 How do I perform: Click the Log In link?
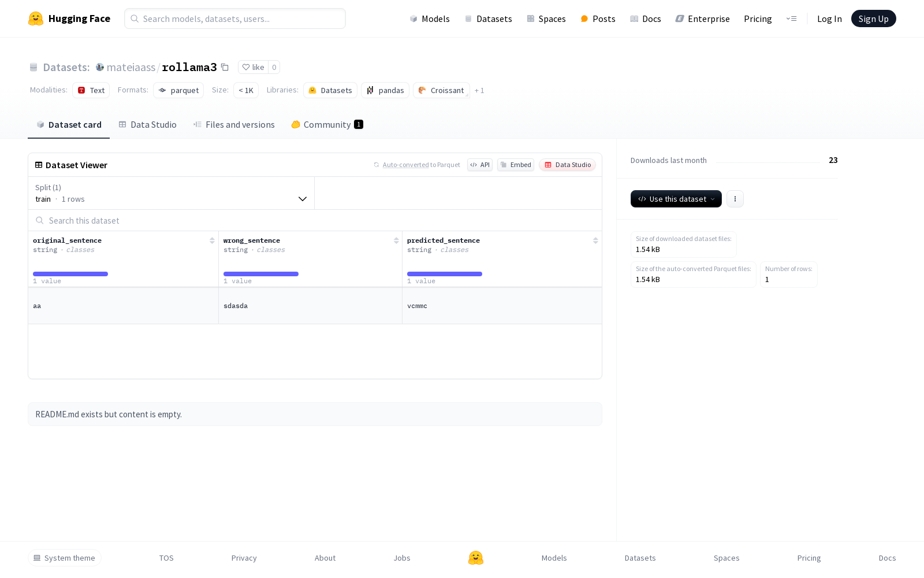coord(829,18)
